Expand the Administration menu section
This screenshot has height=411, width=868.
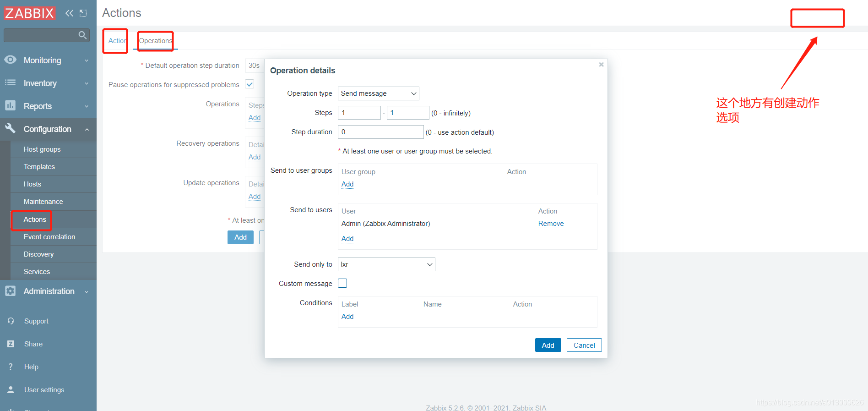pyautogui.click(x=48, y=291)
